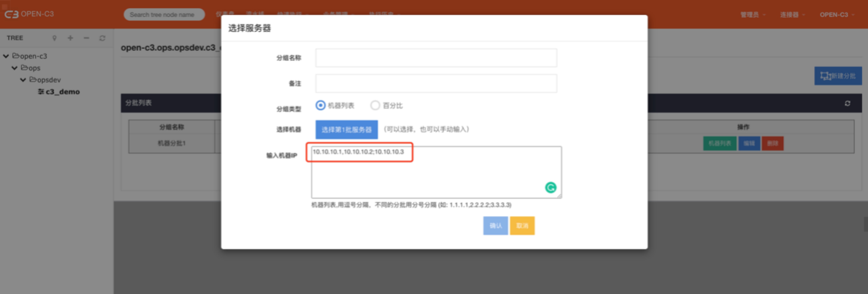Open the 管理员 dropdown menu
Image resolution: width=868 pixels, height=294 pixels.
tap(752, 15)
